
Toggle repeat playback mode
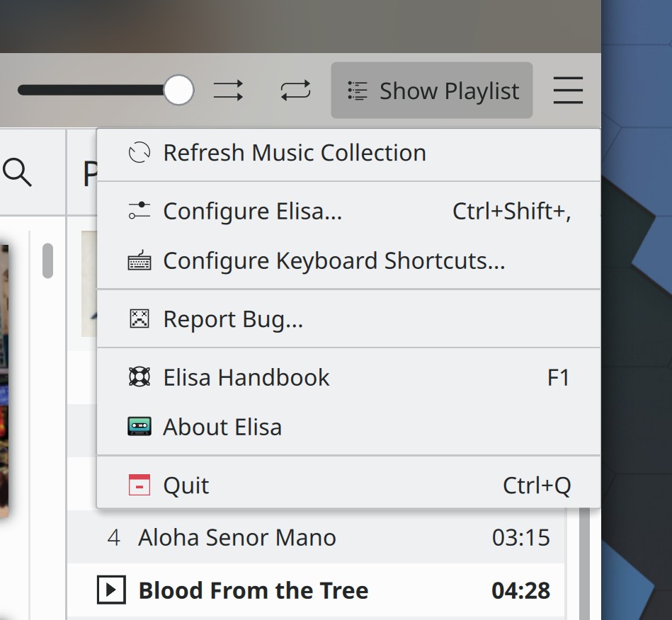tap(295, 91)
